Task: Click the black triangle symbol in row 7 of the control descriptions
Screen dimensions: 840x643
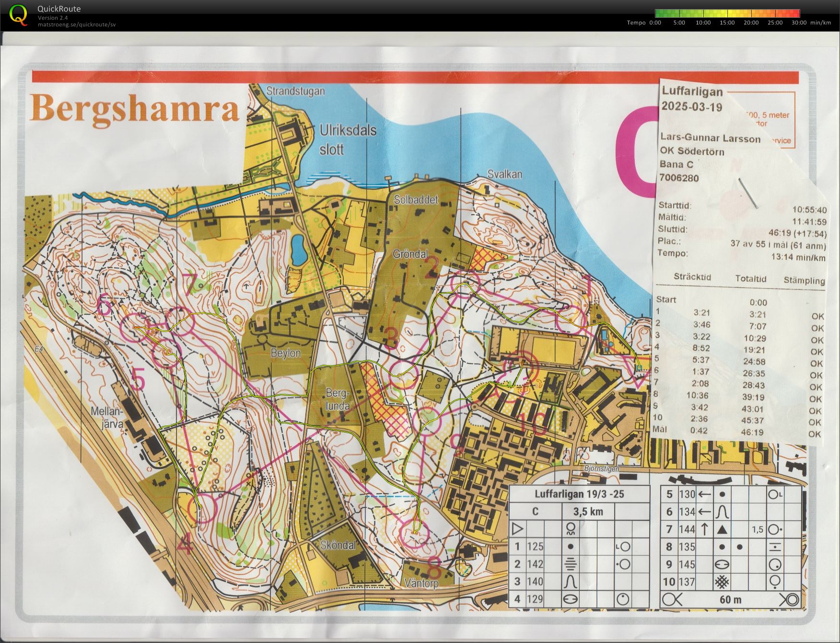Action: pyautogui.click(x=722, y=529)
